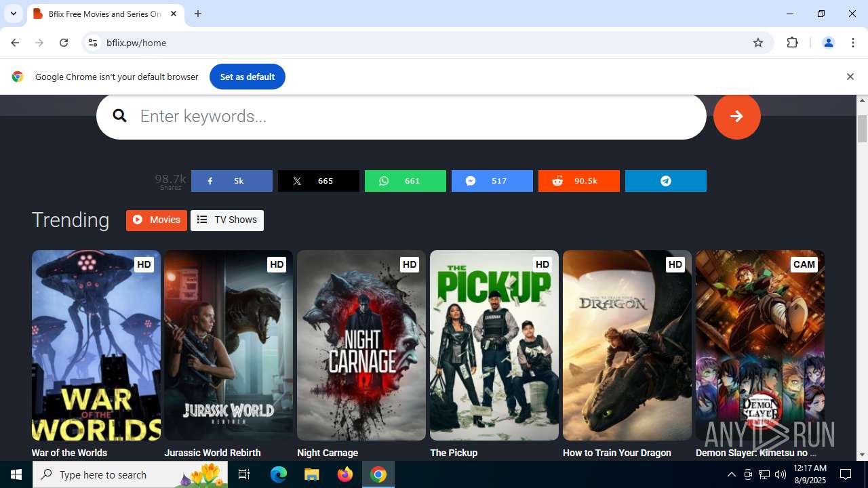
Task: Open the Windows Start menu
Action: (x=16, y=474)
